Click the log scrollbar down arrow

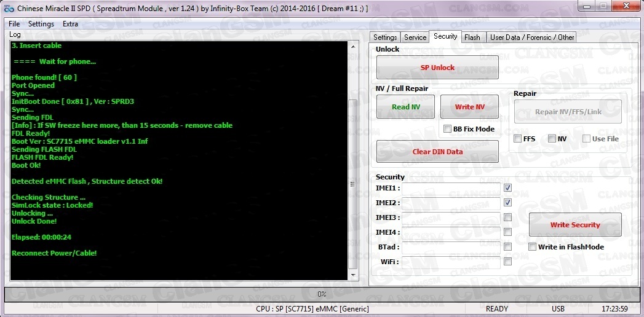(x=353, y=275)
